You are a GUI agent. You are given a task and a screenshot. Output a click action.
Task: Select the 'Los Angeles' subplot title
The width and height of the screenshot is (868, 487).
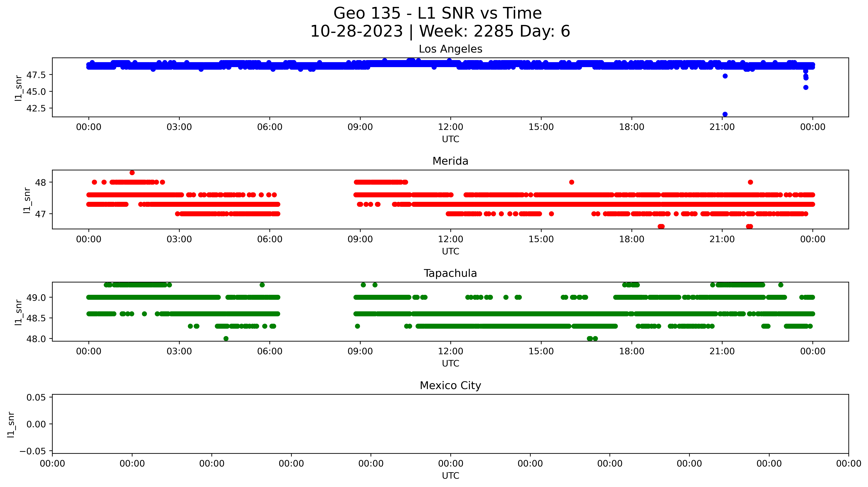(451, 49)
